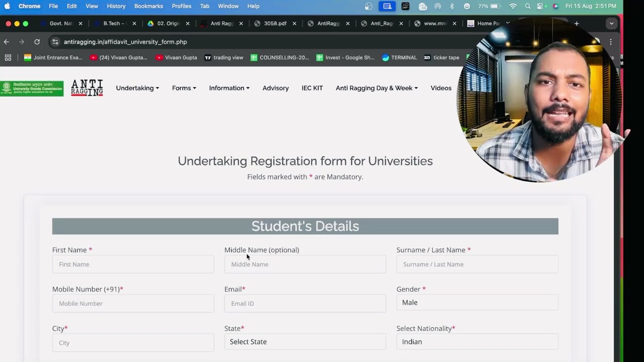
Task: Open Spotlight search icon
Action: (528, 6)
